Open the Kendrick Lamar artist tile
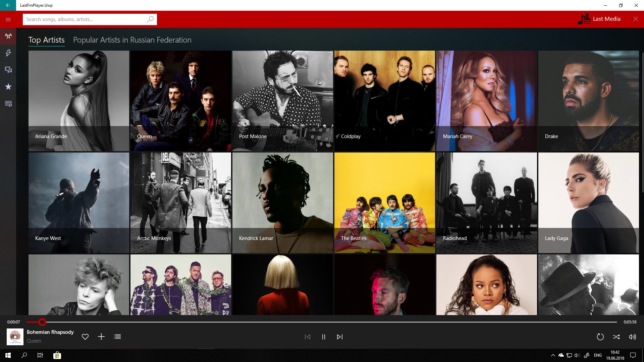This screenshot has height=362, width=644. (x=283, y=203)
